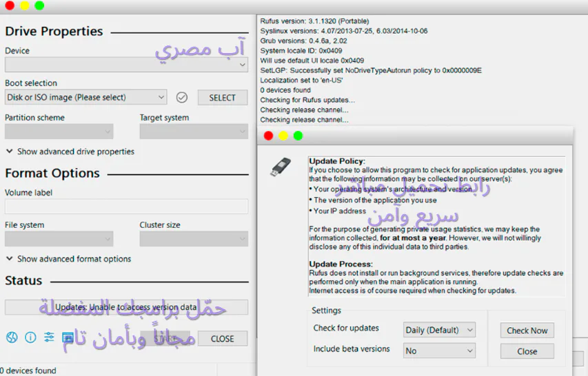Click the About info icon
The image size is (588, 376).
[30, 338]
